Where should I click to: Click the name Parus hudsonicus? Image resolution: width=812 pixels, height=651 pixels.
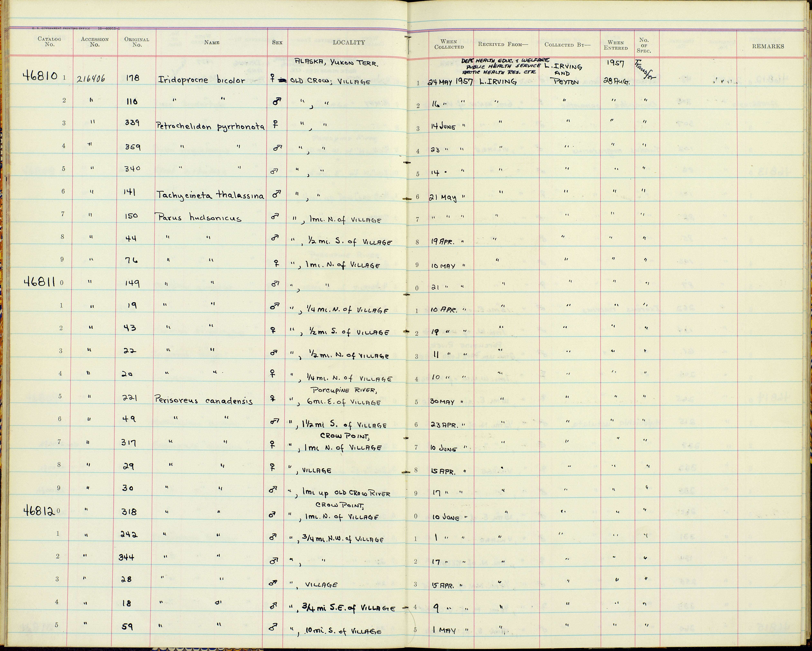199,217
